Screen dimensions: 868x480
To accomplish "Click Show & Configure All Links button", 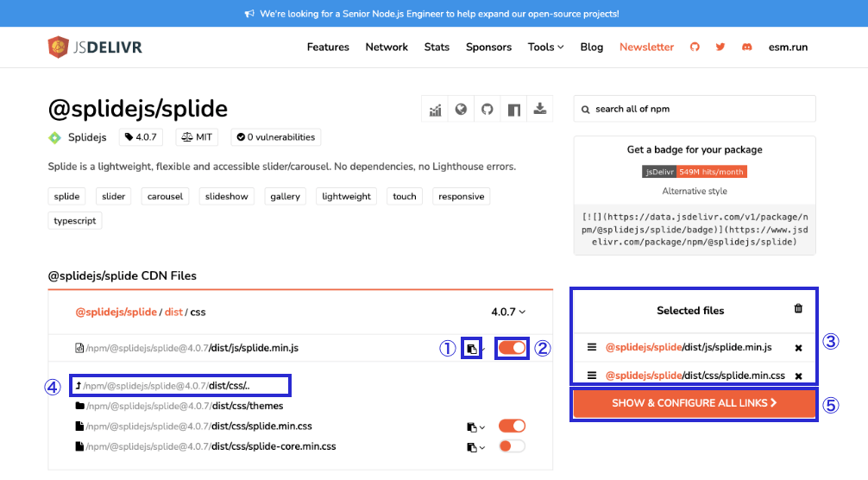I will coord(695,403).
